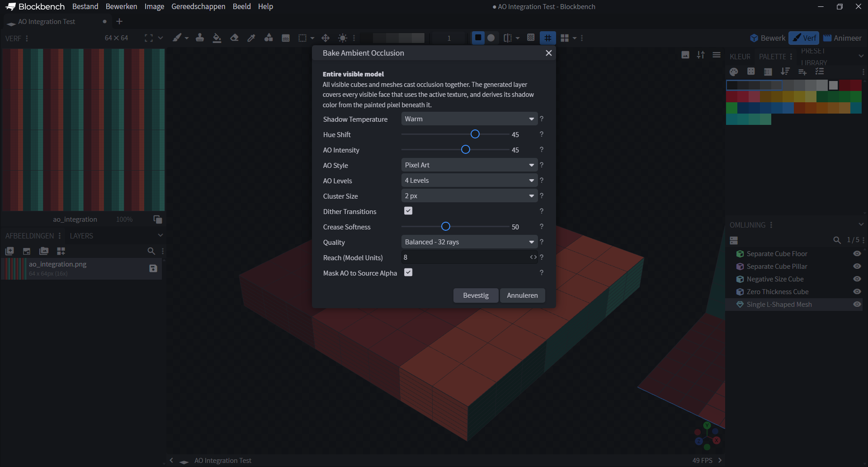Uncheck Mask AO to Source Alpha
Viewport: 868px width, 467px height.
tap(408, 272)
